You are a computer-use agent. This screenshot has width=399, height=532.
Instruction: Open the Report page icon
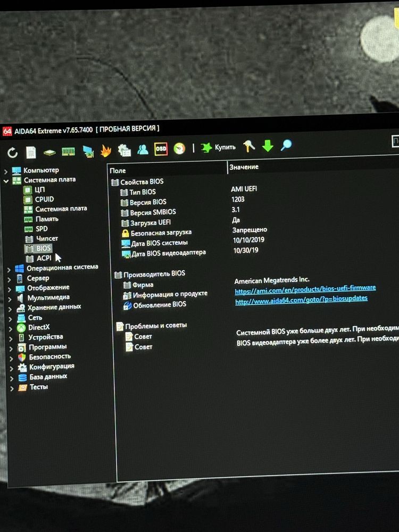(31, 152)
